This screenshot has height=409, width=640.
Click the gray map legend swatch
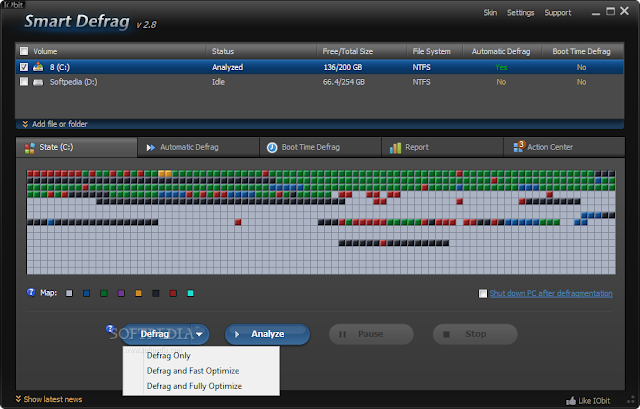69,293
